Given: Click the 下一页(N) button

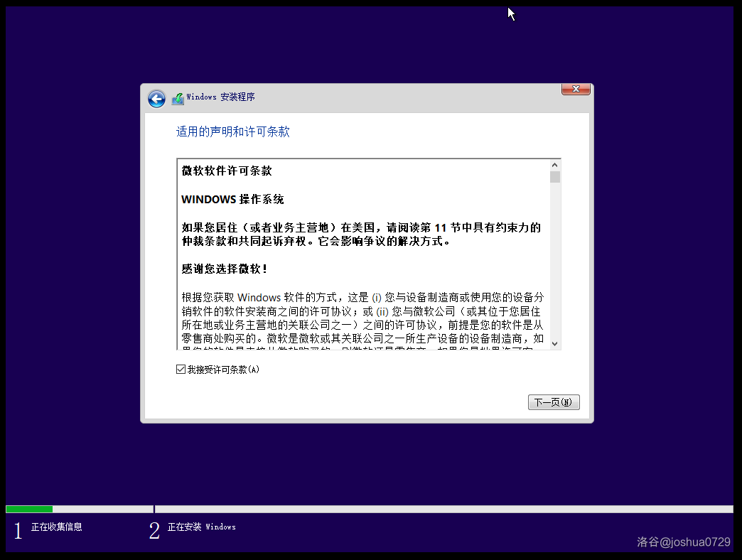Looking at the screenshot, I should 554,402.
